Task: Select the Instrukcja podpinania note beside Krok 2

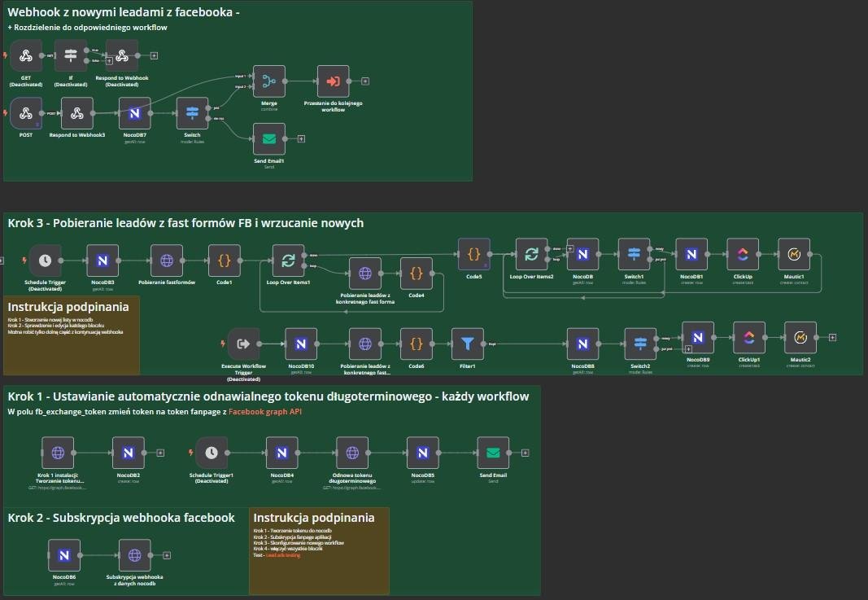Action: 319,551
